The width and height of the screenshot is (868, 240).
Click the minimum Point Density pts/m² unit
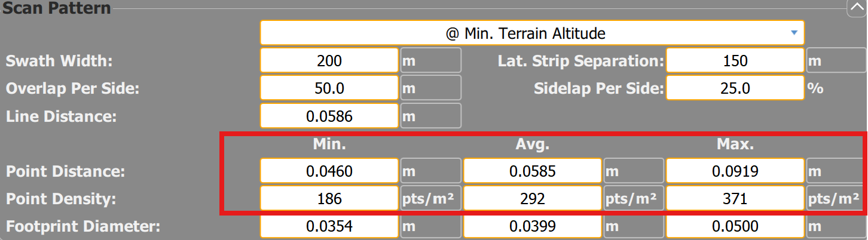tap(430, 199)
